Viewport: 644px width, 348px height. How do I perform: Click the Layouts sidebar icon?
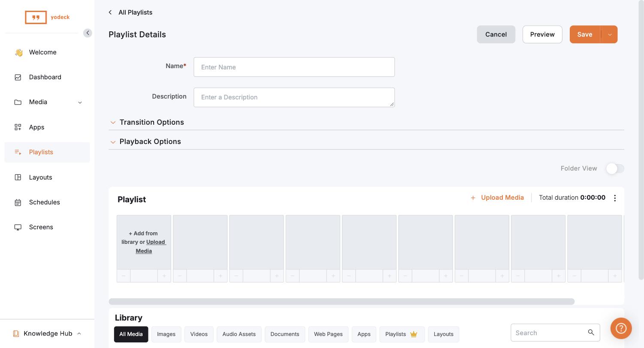click(18, 177)
